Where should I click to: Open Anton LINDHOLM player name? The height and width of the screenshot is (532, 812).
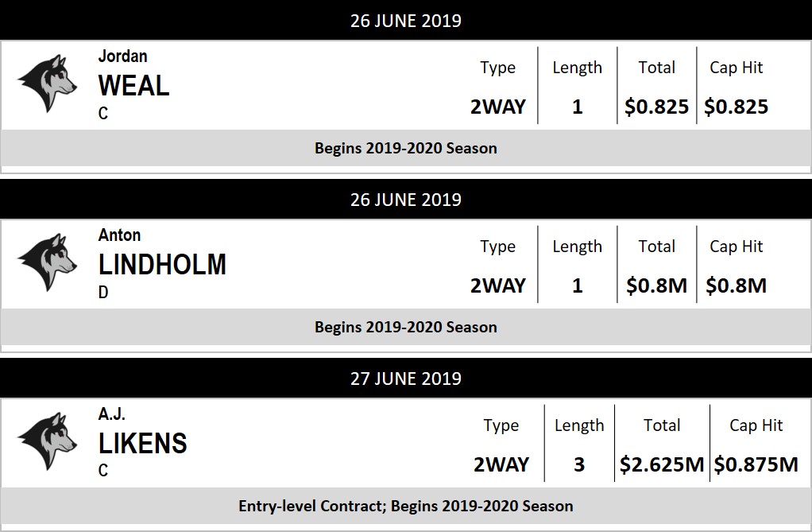[162, 264]
